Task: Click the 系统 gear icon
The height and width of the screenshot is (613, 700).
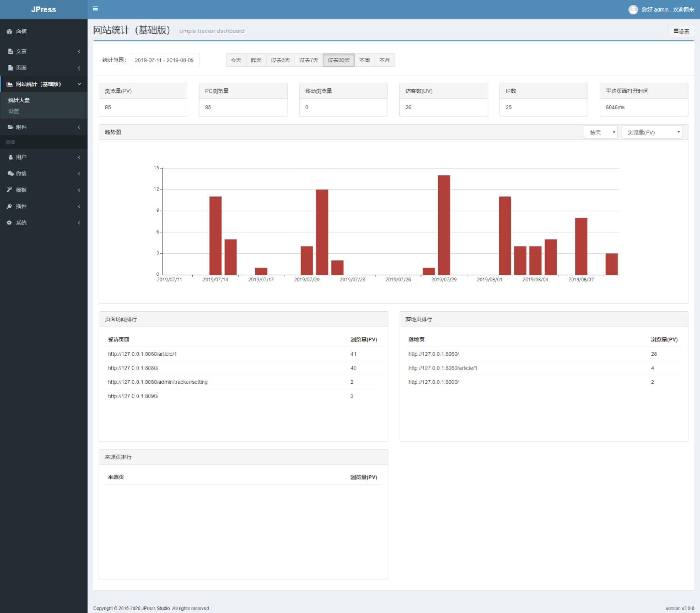Action: point(9,223)
